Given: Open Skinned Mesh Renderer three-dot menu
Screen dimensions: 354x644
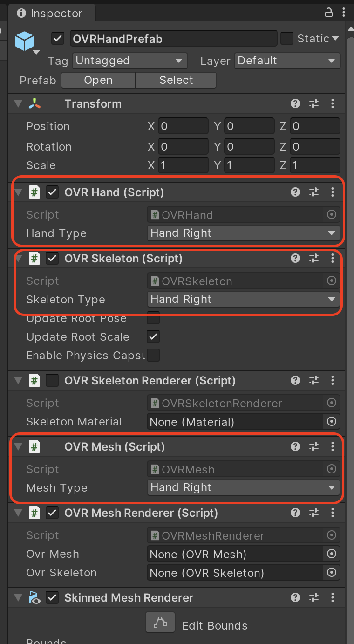Looking at the screenshot, I should (x=332, y=597).
